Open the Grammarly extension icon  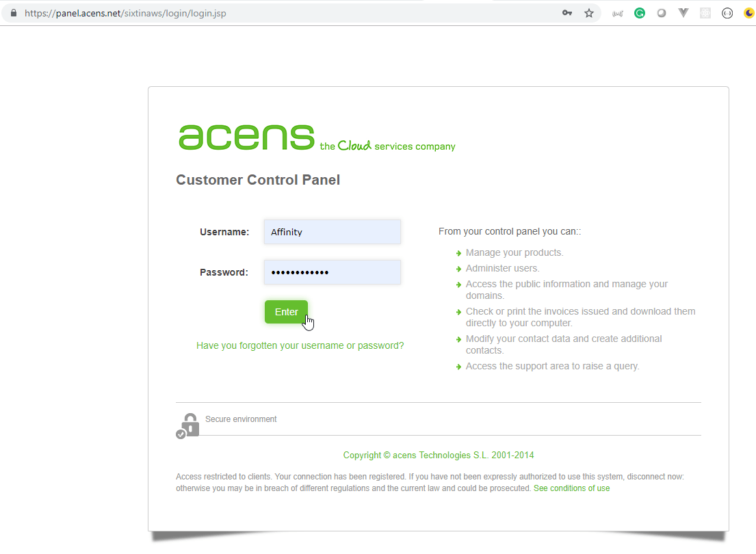pos(640,13)
